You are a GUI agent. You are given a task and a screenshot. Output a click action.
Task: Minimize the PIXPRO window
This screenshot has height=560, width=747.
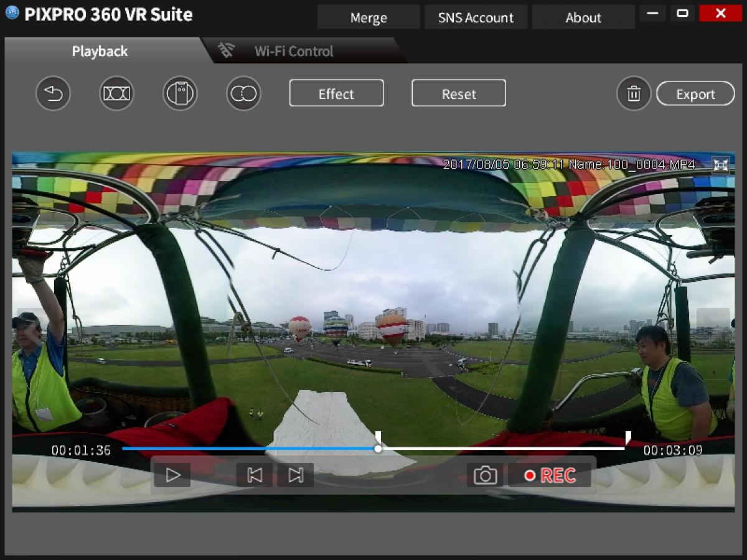[x=652, y=12]
